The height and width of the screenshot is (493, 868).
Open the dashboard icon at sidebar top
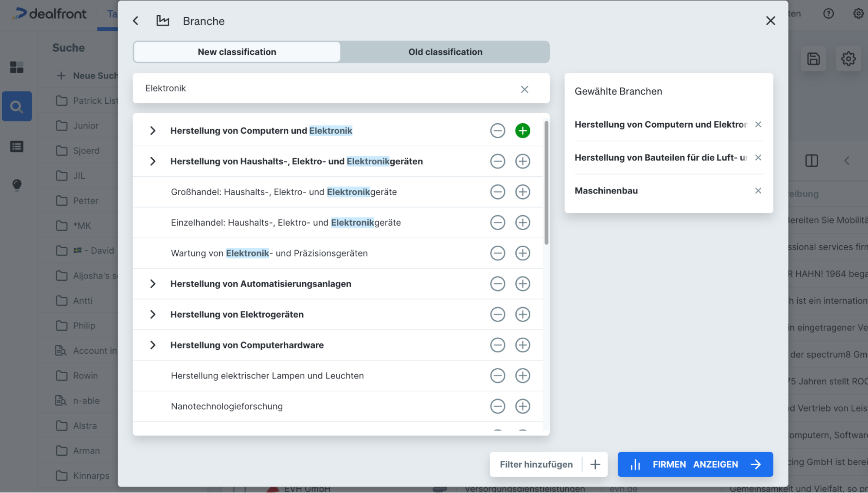point(17,68)
